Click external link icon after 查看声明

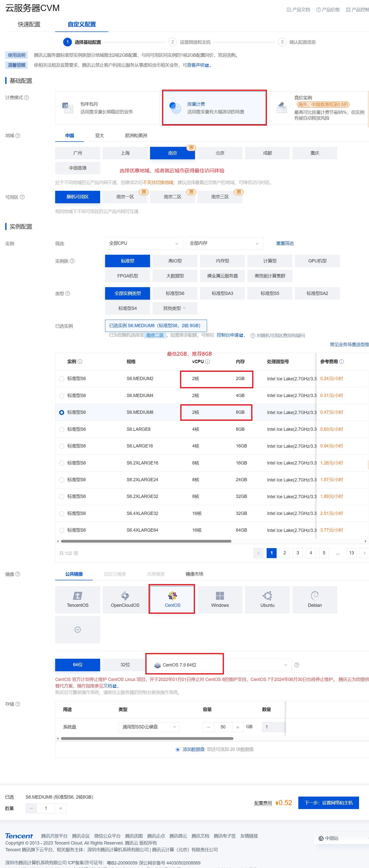pyautogui.click(x=207, y=65)
